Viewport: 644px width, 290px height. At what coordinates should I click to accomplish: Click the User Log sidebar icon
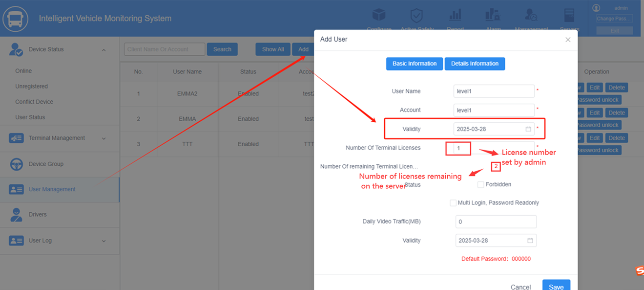[x=16, y=241]
